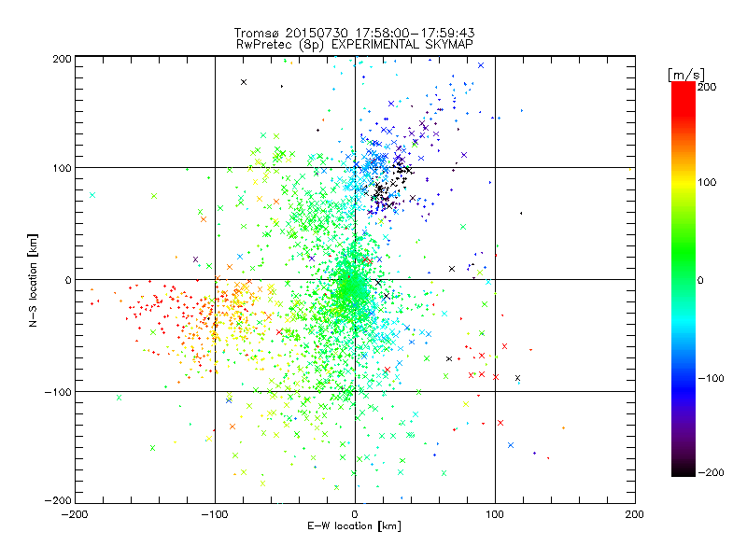Screen dimensions: 747x560
Task: Click the colorbar label '-100'
Action: 711,379
